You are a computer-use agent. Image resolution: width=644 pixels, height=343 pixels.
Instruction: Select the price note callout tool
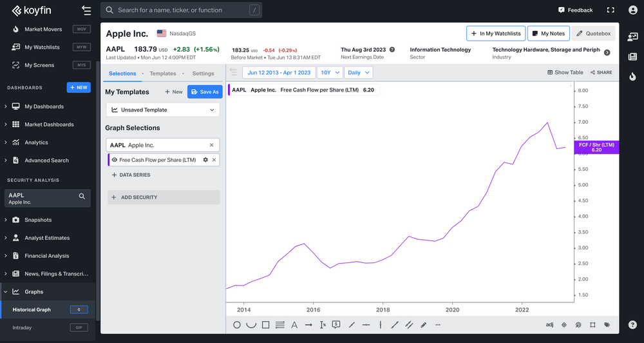336,325
